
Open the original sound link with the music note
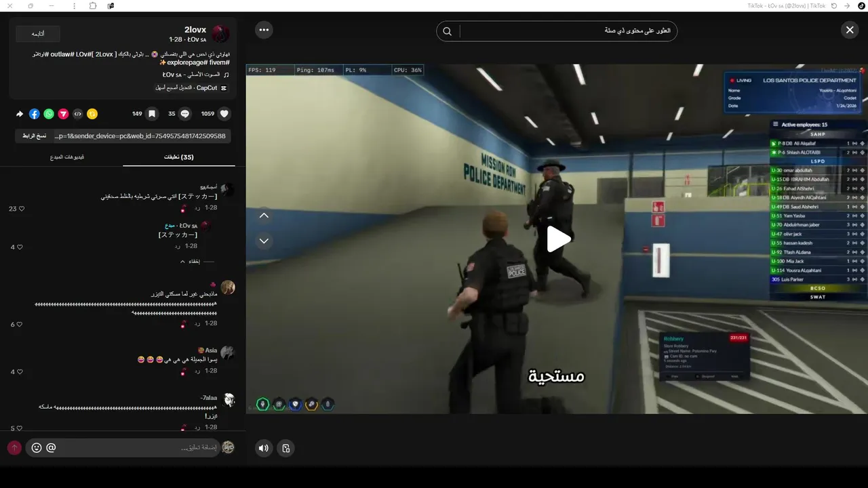click(x=196, y=75)
